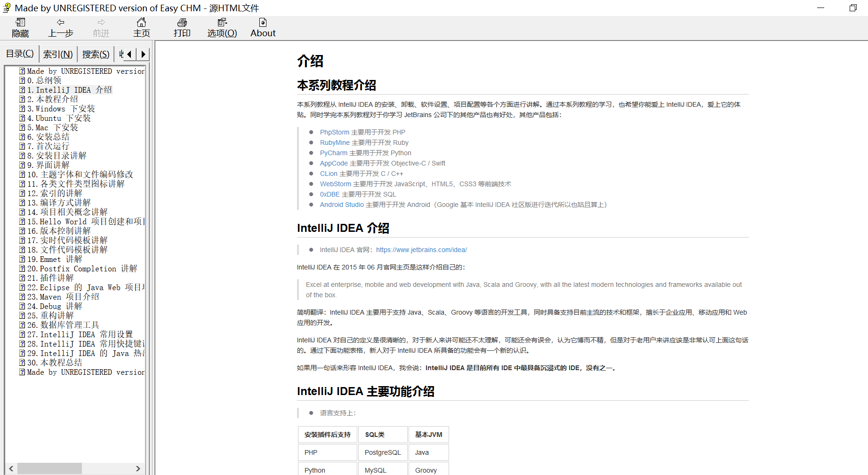
Task: Open topic 13. 编译方式讲解
Action: [59, 203]
